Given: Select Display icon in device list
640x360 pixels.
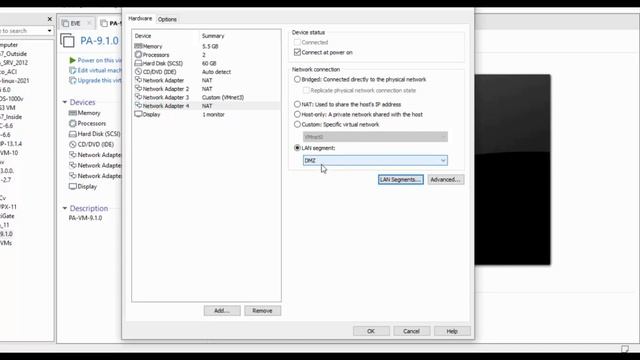Looking at the screenshot, I should (x=138, y=114).
